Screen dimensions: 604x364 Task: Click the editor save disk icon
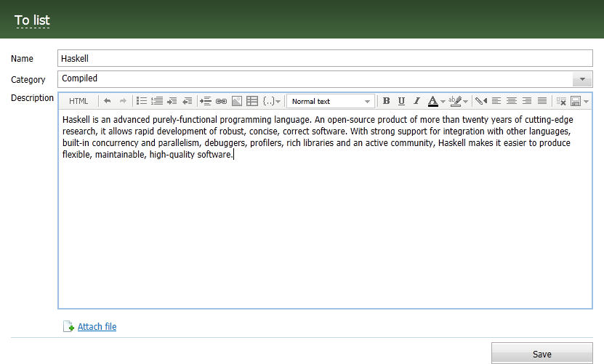tap(576, 101)
